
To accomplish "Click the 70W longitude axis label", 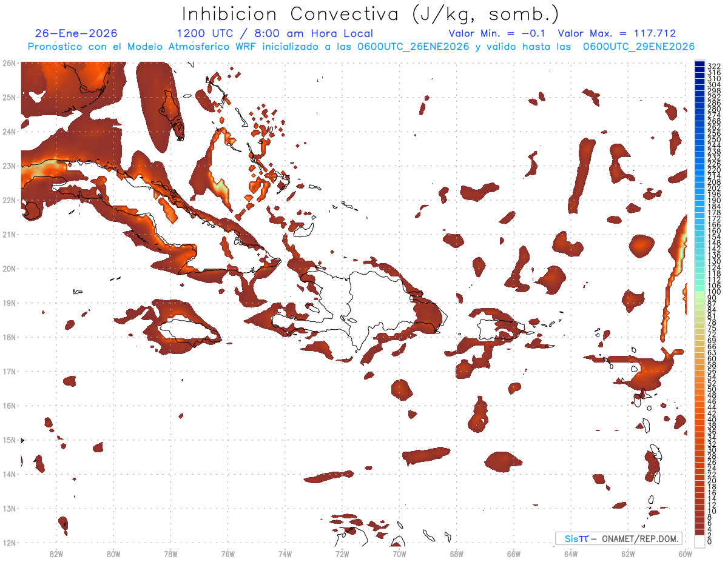I will pos(399,554).
